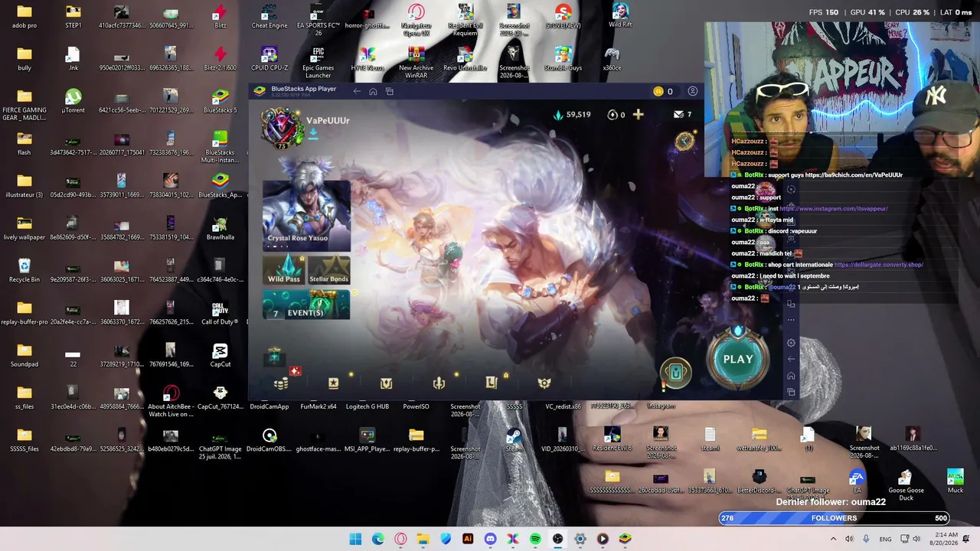
Task: Open Discord from the taskbar
Action: pyautogui.click(x=490, y=539)
